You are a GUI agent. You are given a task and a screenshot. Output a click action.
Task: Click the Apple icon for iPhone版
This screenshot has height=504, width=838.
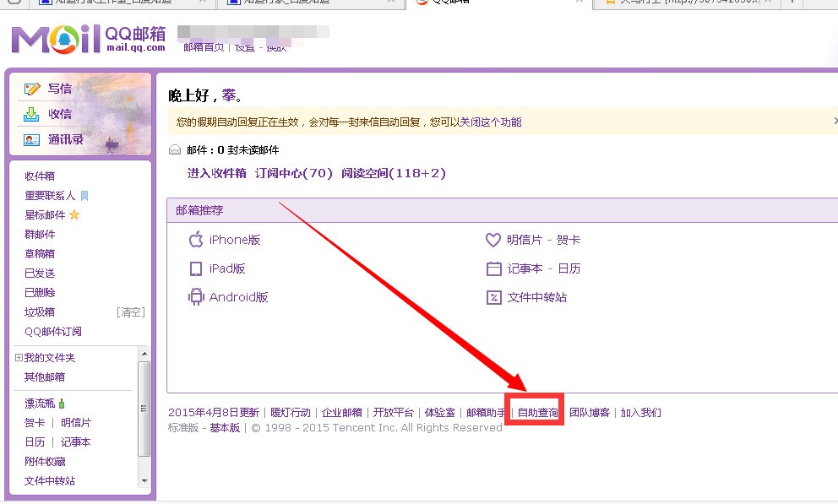196,240
